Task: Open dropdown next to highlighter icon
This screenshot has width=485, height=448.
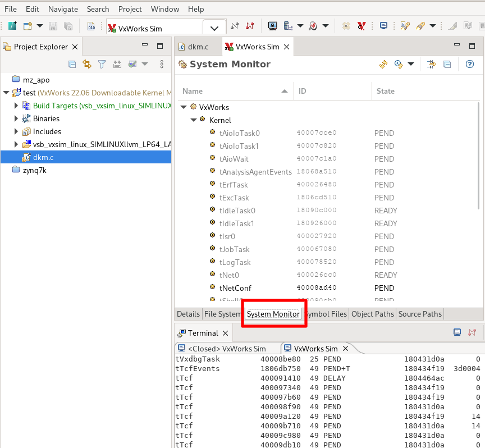Action: pos(433,26)
